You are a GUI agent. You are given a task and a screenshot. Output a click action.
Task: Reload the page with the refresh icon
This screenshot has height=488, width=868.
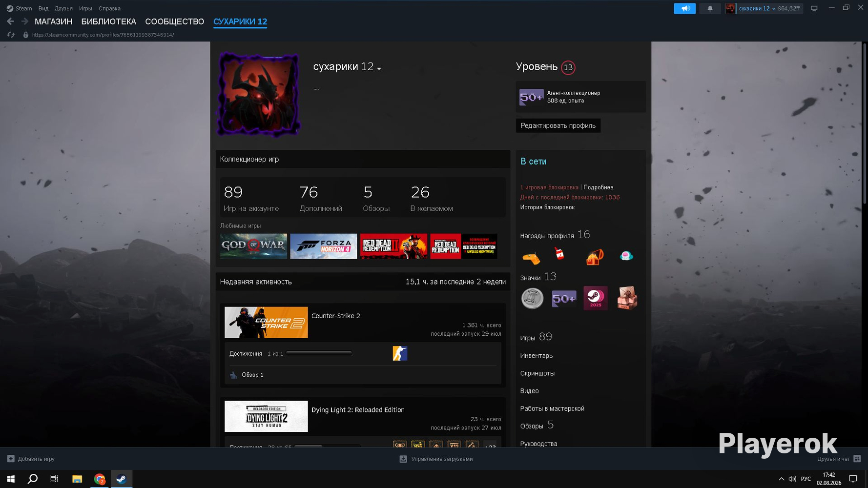(11, 35)
